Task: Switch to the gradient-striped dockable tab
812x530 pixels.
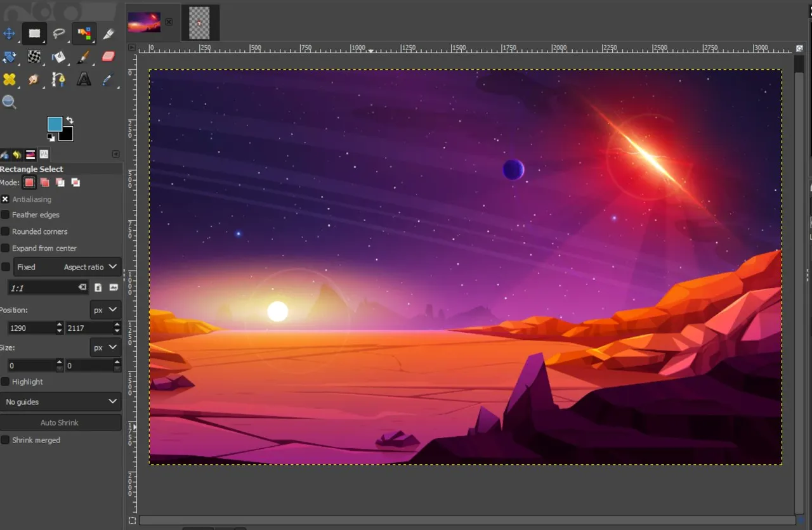Action: coord(30,154)
